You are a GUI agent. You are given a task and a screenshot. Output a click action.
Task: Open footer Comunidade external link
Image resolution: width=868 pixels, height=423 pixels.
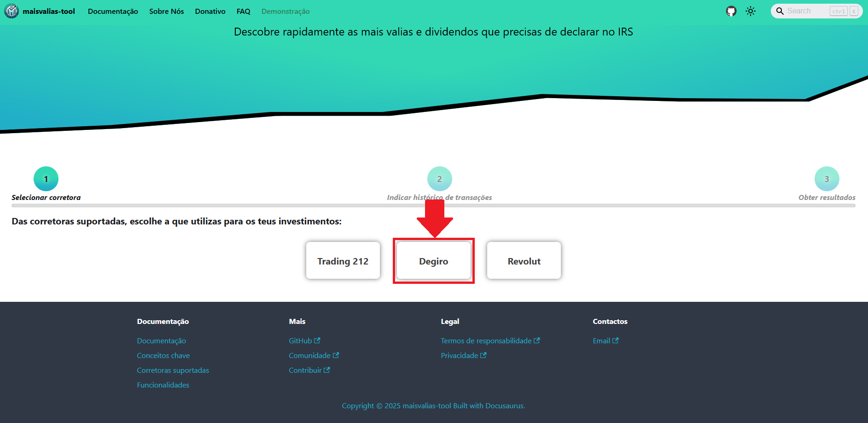point(314,355)
